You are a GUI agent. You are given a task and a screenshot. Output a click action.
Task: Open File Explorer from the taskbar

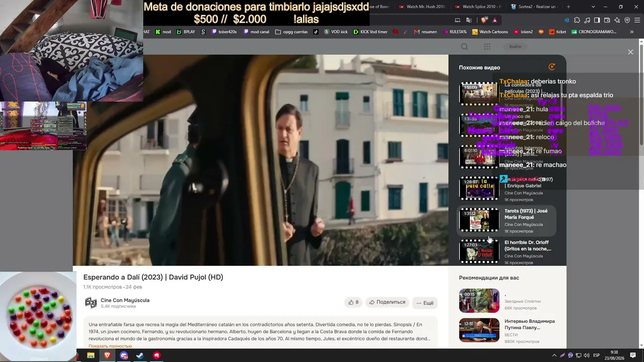point(91,355)
